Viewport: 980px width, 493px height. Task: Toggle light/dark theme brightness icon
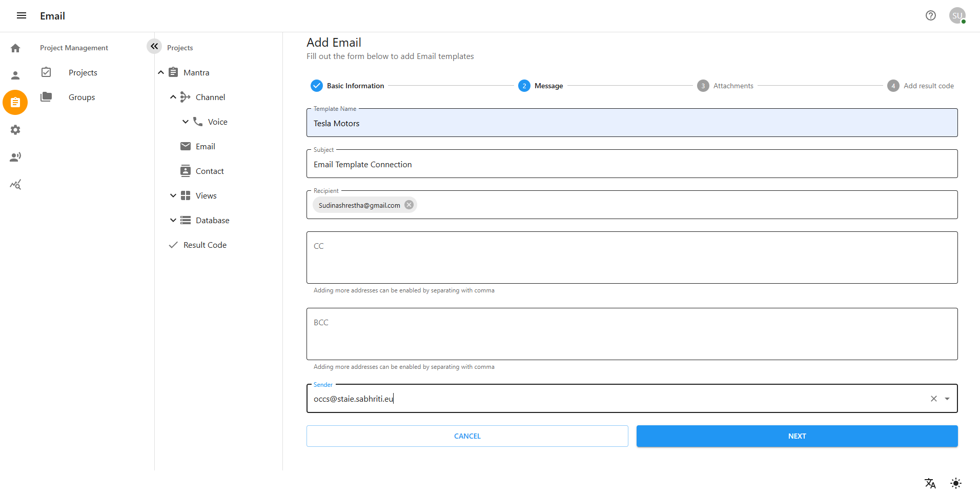(x=955, y=483)
